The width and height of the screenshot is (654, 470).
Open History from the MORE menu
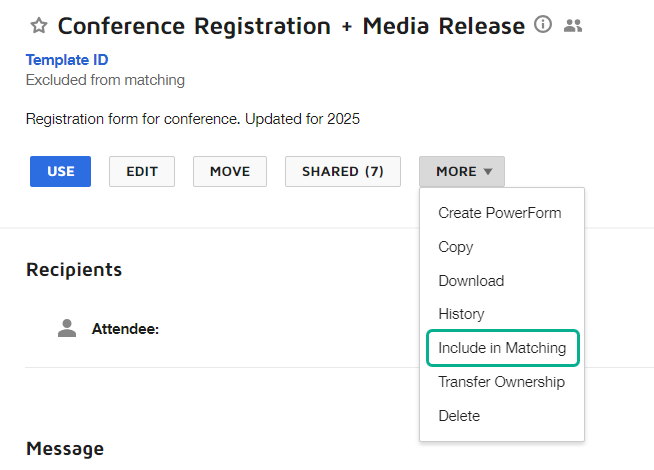[x=461, y=314]
